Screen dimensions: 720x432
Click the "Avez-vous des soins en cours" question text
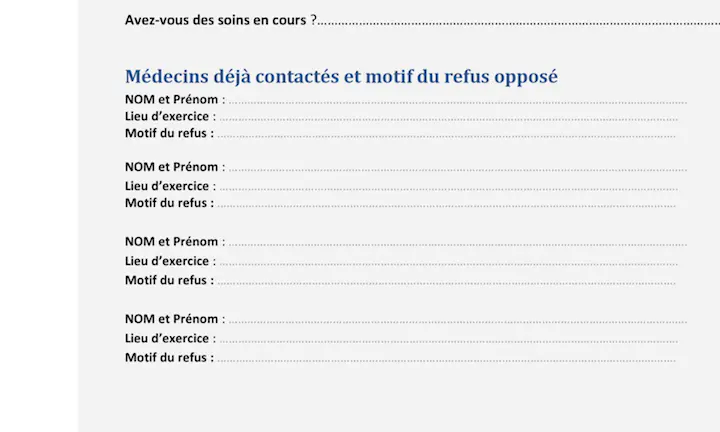coord(216,20)
